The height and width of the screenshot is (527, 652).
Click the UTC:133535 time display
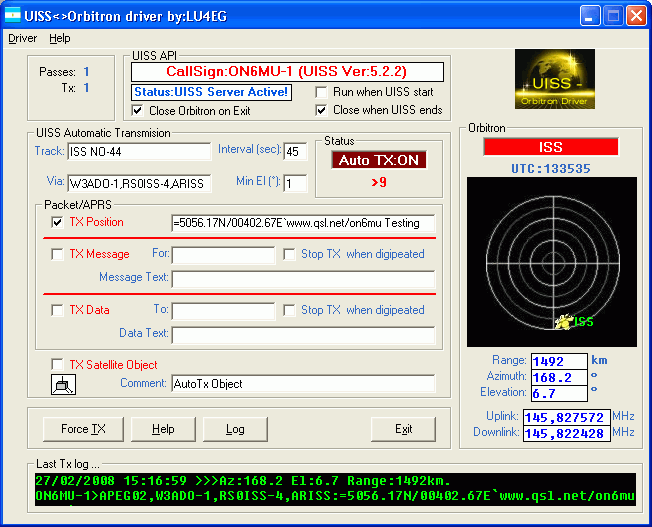tap(551, 168)
